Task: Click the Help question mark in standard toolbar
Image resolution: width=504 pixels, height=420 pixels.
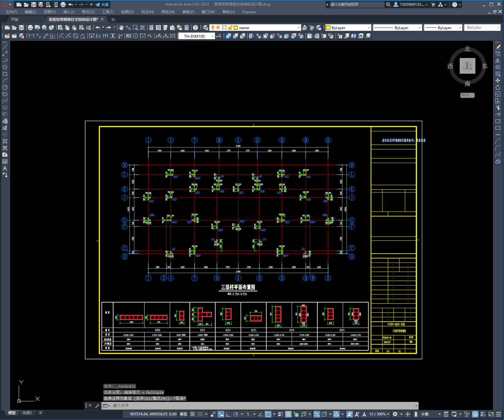Action: click(x=195, y=28)
